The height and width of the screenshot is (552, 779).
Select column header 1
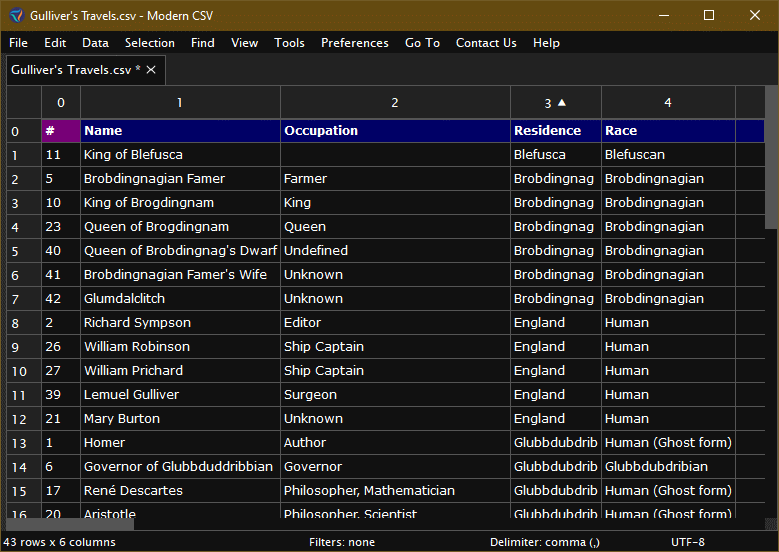(180, 102)
